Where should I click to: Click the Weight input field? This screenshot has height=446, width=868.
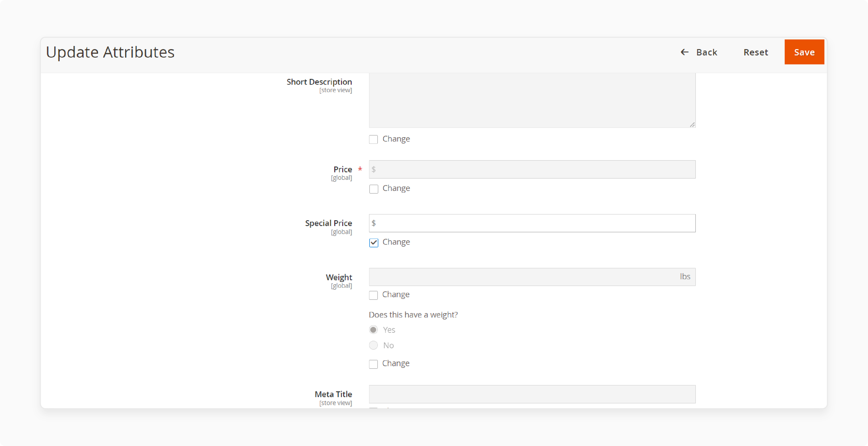click(x=532, y=277)
